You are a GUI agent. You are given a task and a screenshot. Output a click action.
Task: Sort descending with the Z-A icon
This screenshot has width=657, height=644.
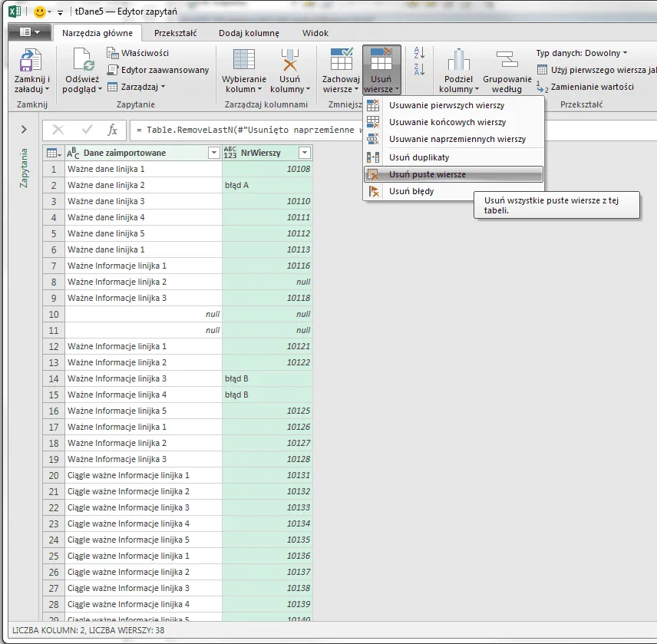click(x=419, y=69)
